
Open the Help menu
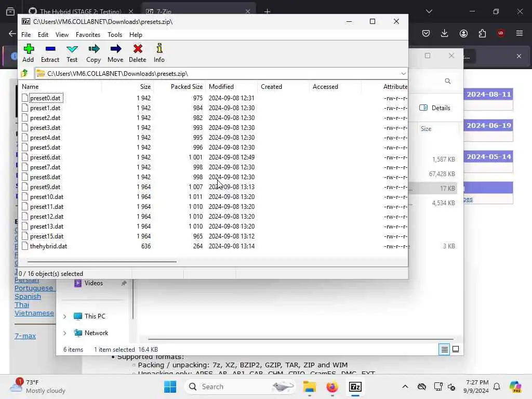(x=136, y=35)
